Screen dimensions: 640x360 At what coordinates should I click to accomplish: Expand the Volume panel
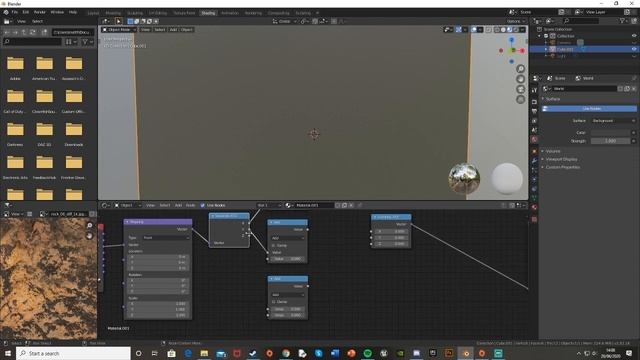click(553, 151)
